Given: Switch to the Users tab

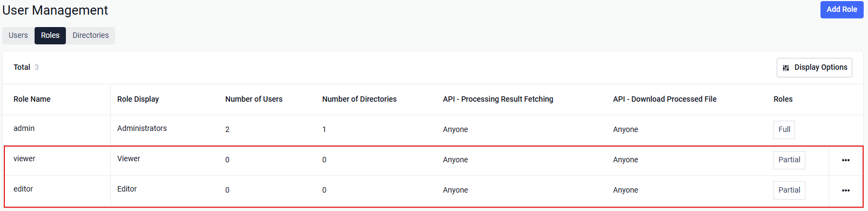Looking at the screenshot, I should click(18, 35).
